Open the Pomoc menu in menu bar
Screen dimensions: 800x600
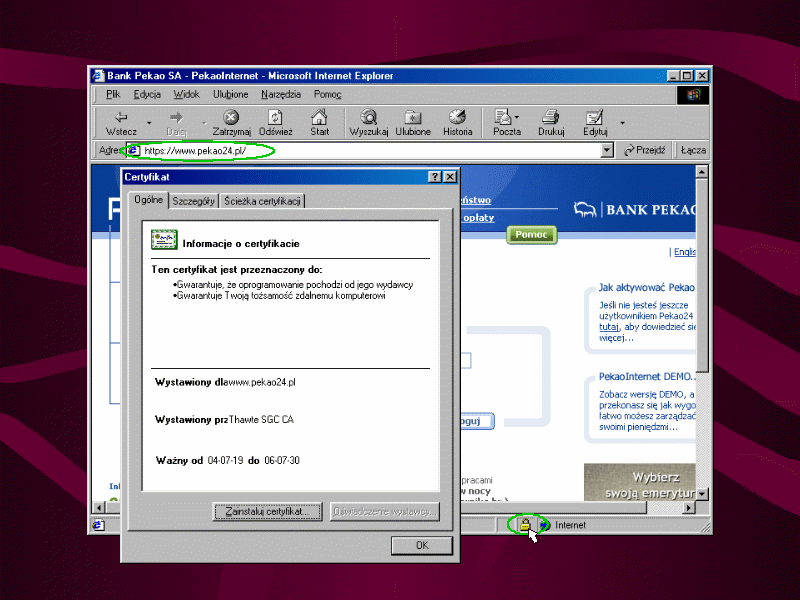(x=328, y=94)
